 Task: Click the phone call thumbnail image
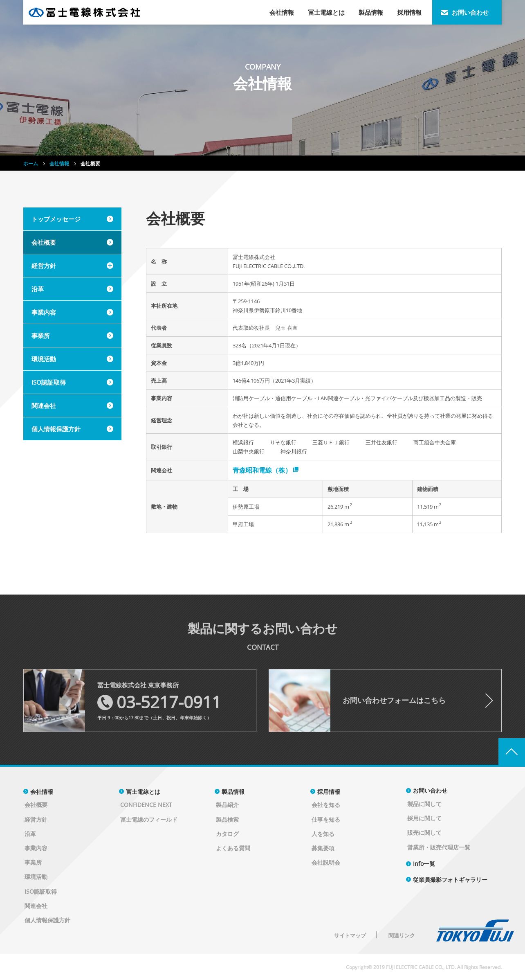54,701
